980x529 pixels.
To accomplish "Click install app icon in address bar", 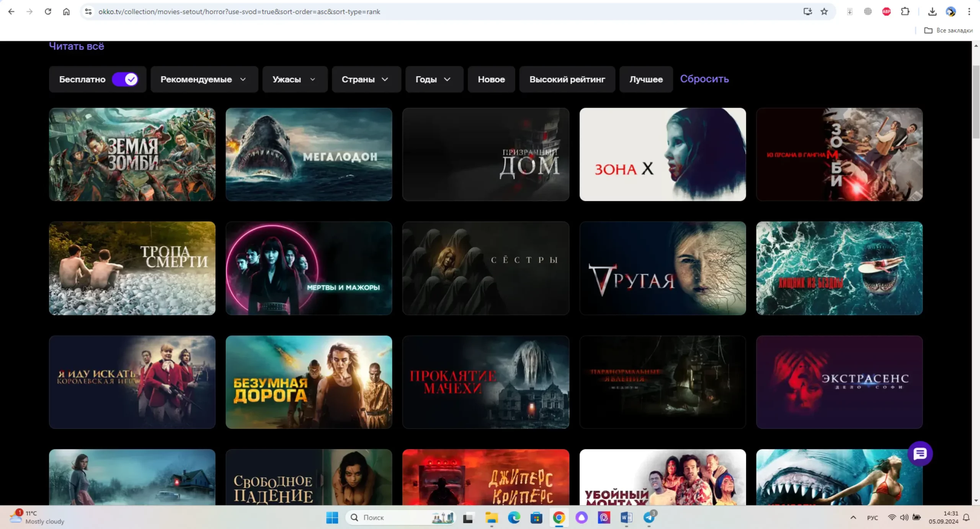I will 807,11.
